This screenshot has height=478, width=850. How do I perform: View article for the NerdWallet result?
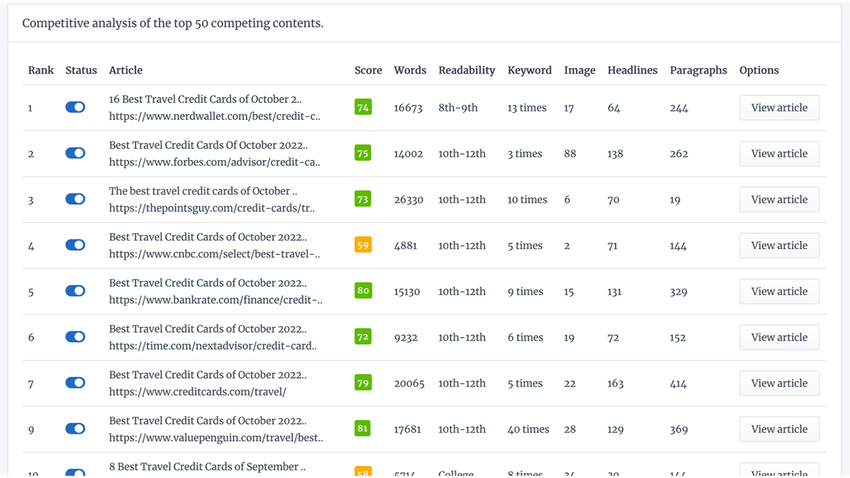pyautogui.click(x=779, y=108)
